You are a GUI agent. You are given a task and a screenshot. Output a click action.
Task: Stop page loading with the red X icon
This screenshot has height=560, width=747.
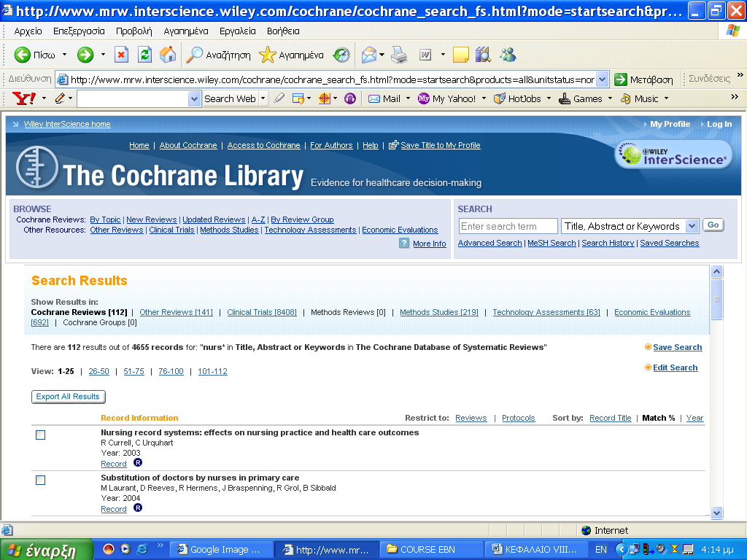[x=122, y=55]
